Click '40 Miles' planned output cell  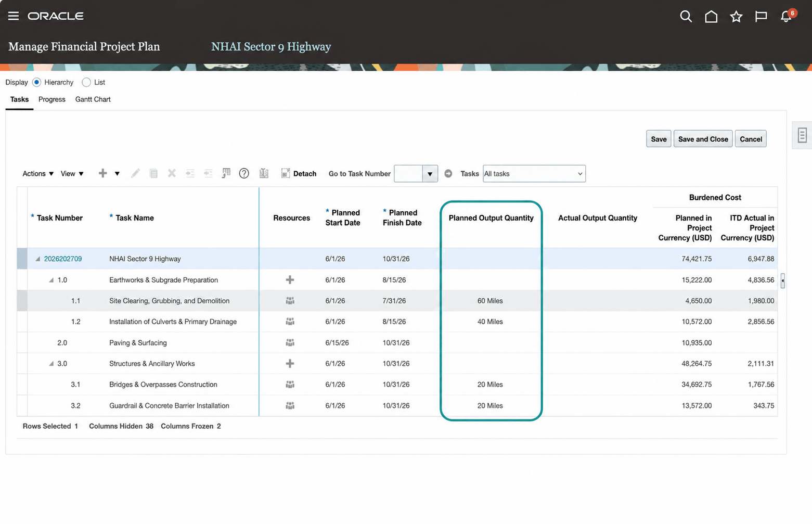coord(490,322)
